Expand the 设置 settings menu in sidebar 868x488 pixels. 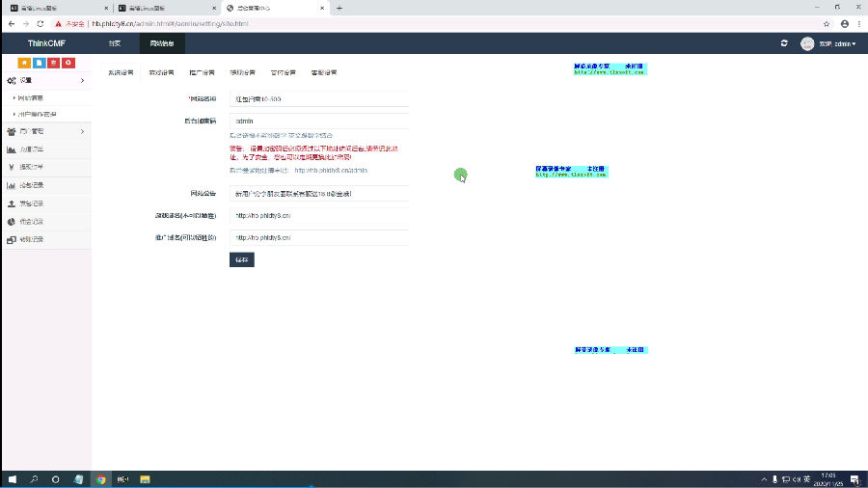point(44,80)
